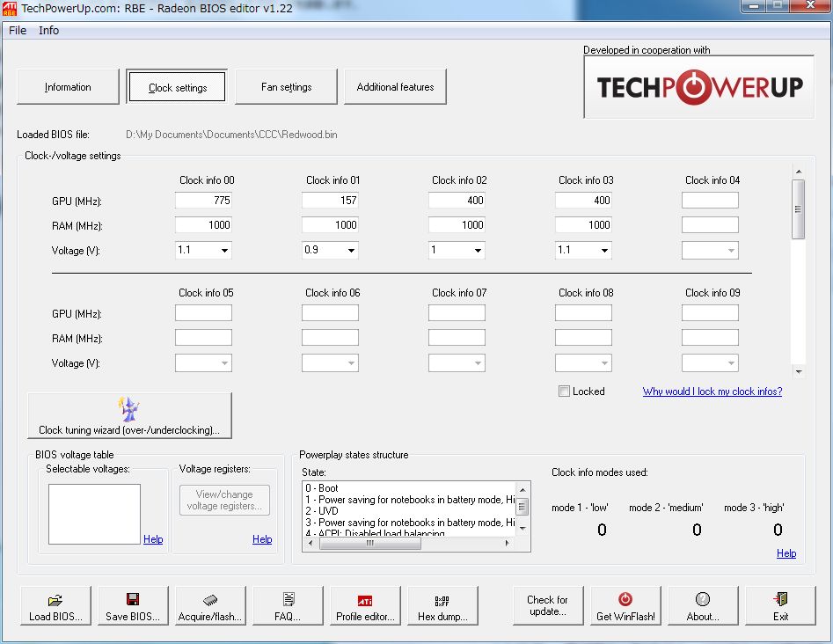The image size is (833, 644).
Task: Open the ATI Profile editor icon
Action: tap(365, 600)
